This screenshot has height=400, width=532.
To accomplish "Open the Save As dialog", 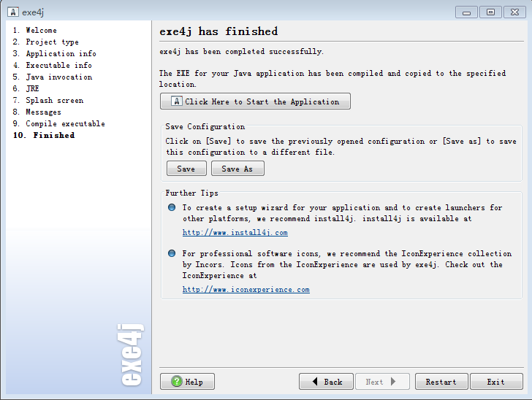I will click(237, 169).
